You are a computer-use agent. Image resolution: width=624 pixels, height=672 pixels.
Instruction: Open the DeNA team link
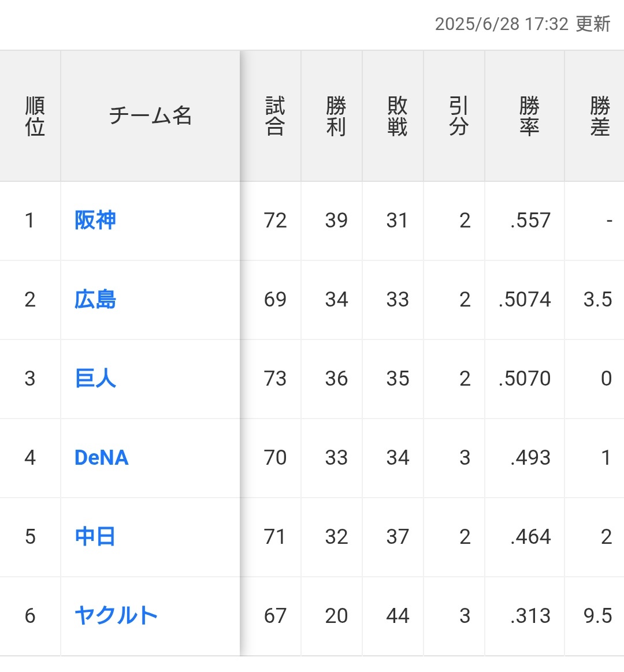(x=102, y=458)
